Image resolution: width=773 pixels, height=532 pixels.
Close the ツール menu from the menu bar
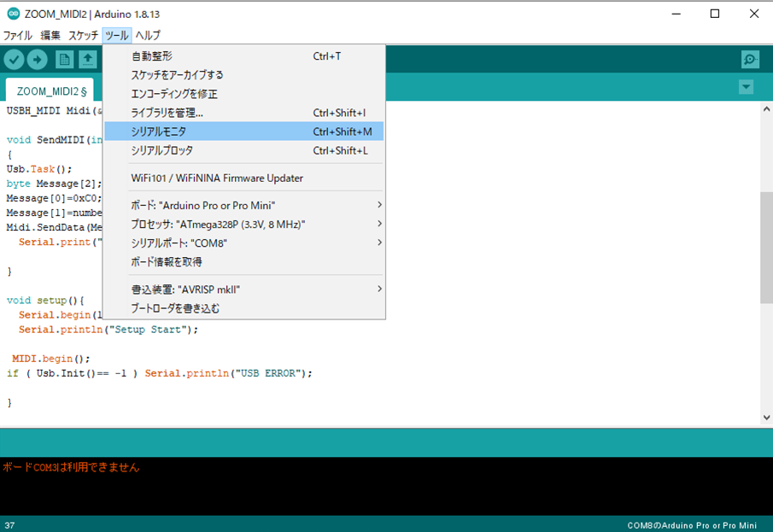point(117,36)
